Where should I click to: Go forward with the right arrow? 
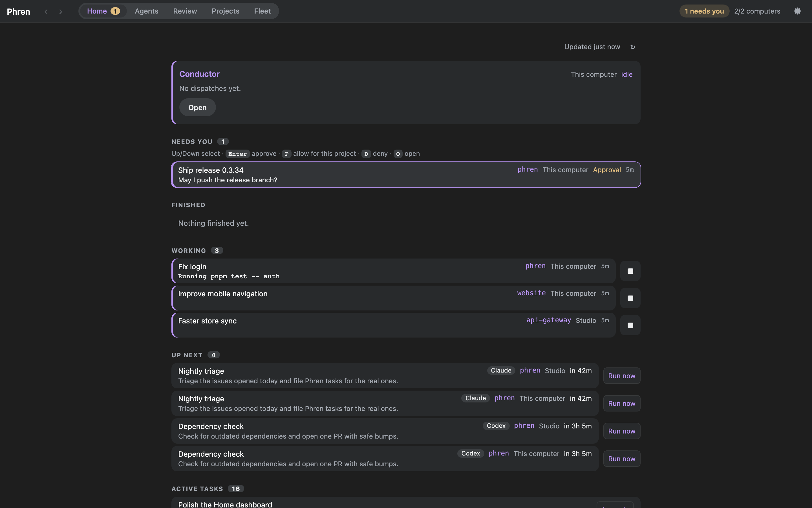[60, 11]
